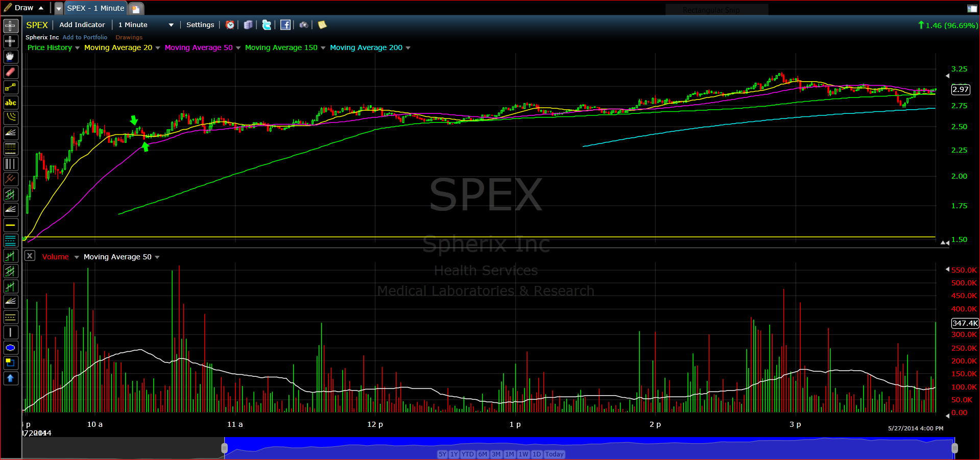This screenshot has height=460, width=980.
Task: Select the 1M range
Action: 510,454
